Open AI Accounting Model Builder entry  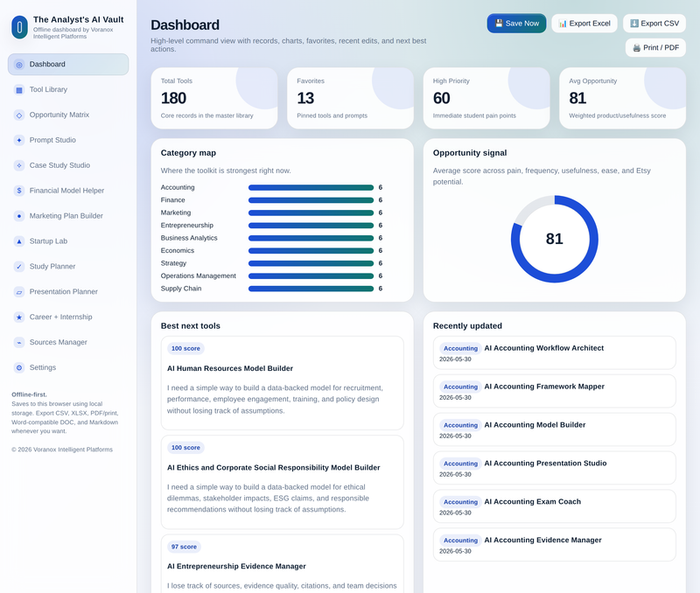pos(555,429)
